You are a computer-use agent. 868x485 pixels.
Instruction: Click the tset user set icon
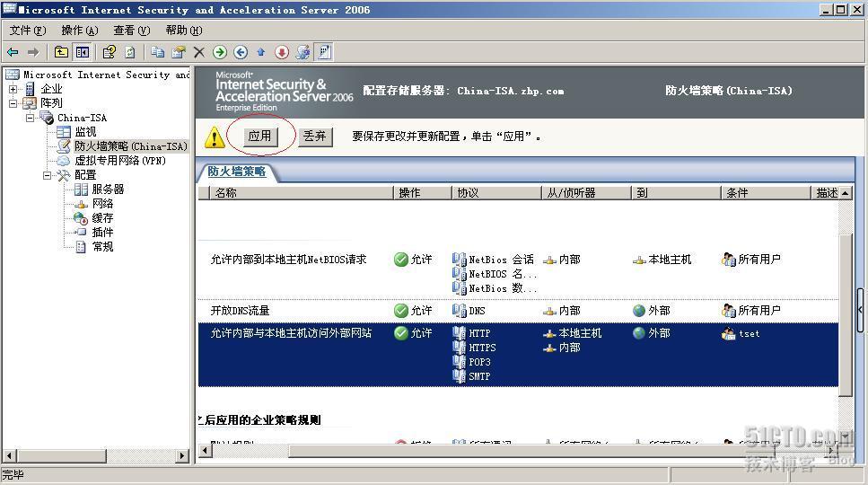click(729, 333)
